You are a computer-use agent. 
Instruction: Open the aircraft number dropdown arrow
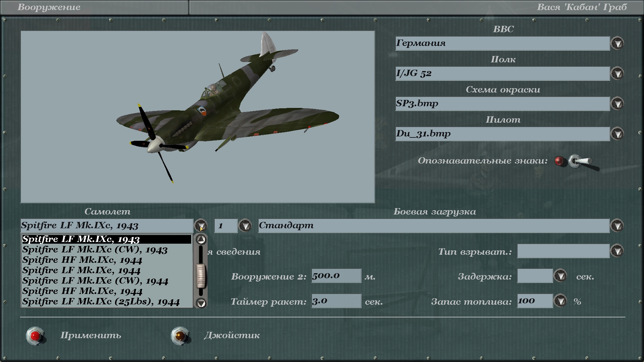coord(245,226)
